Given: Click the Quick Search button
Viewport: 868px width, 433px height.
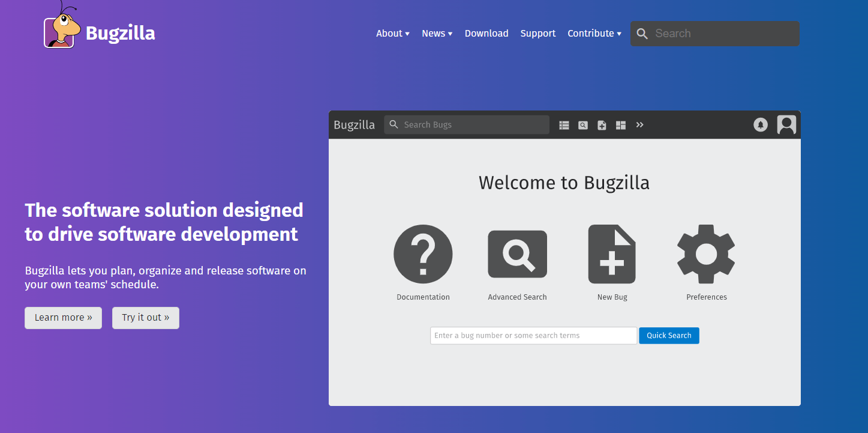Looking at the screenshot, I should click(669, 336).
